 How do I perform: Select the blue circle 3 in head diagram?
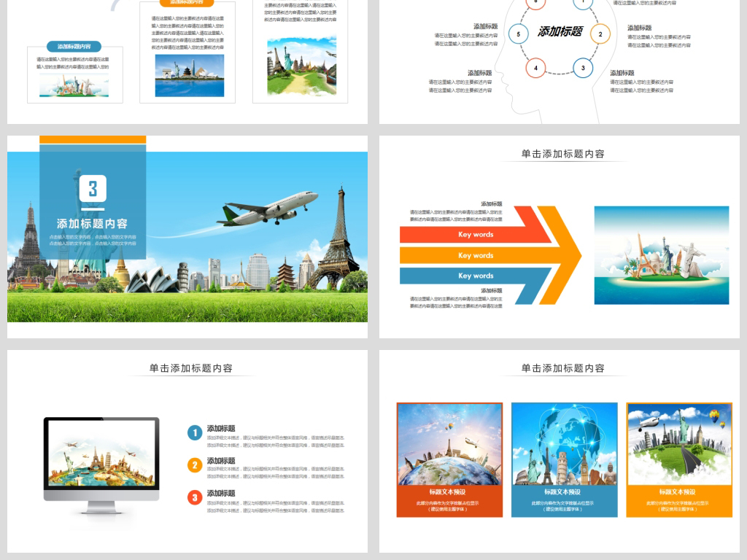tap(582, 69)
